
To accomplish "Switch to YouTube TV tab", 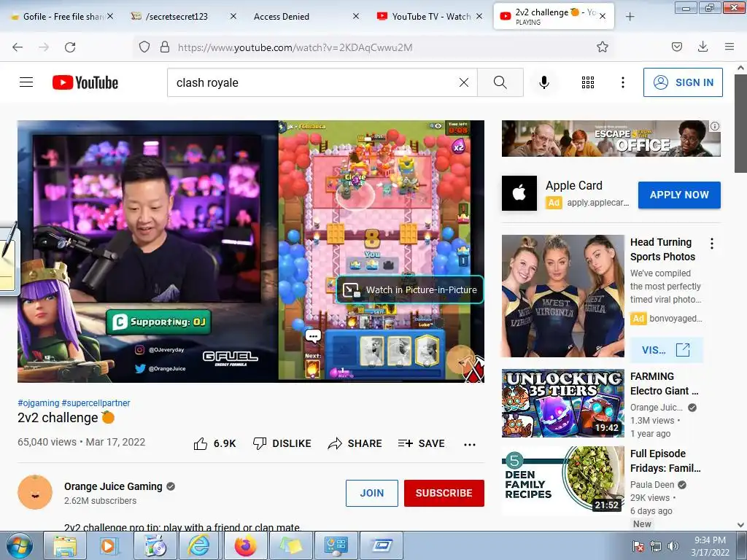I will 429,16.
